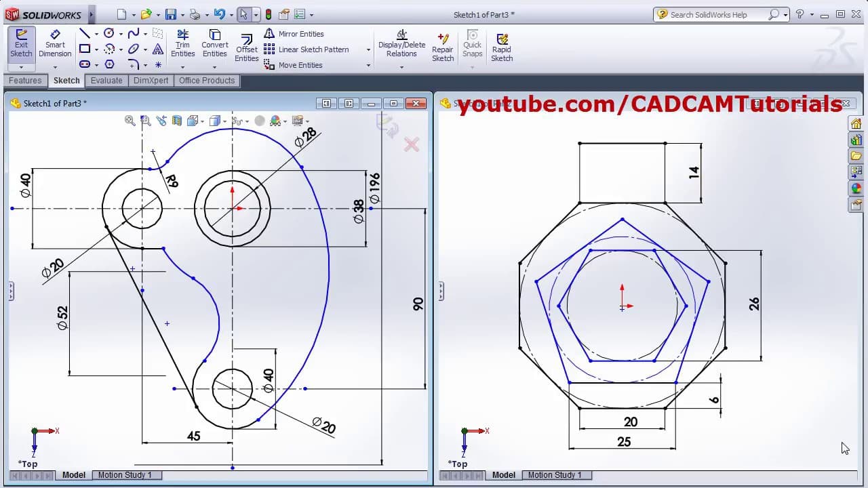Open Appearances icon in task pane
The width and height of the screenshot is (868, 488).
pos(856,188)
